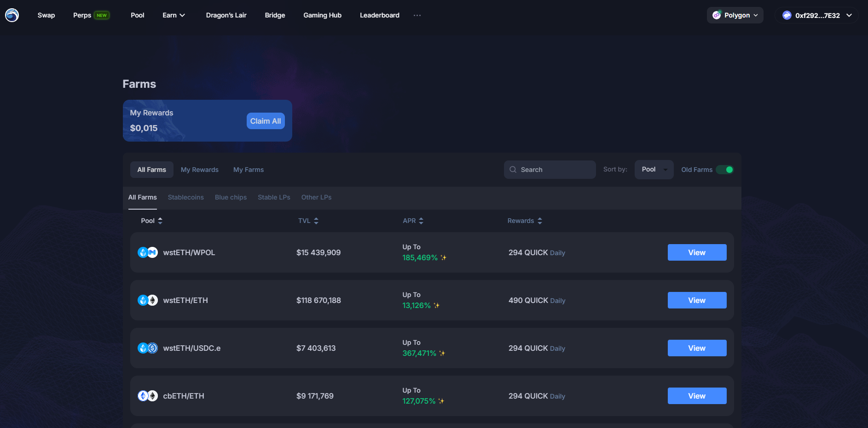
Task: Click the 13,126% APR value
Action: click(x=417, y=305)
